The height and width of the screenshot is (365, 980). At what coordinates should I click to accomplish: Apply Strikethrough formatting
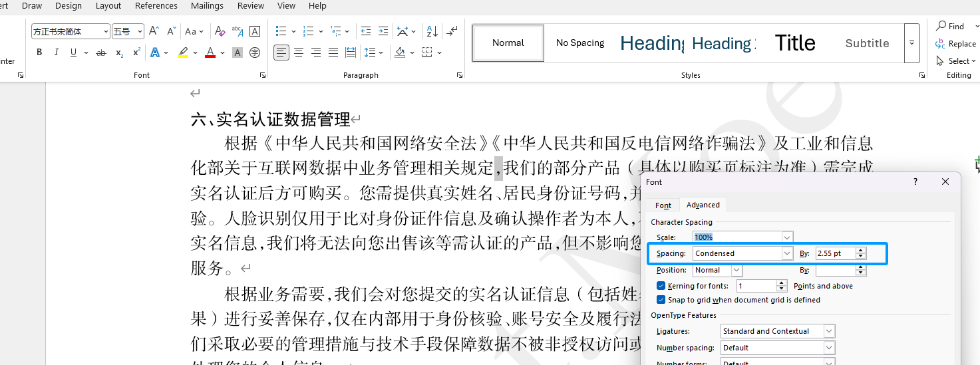101,53
